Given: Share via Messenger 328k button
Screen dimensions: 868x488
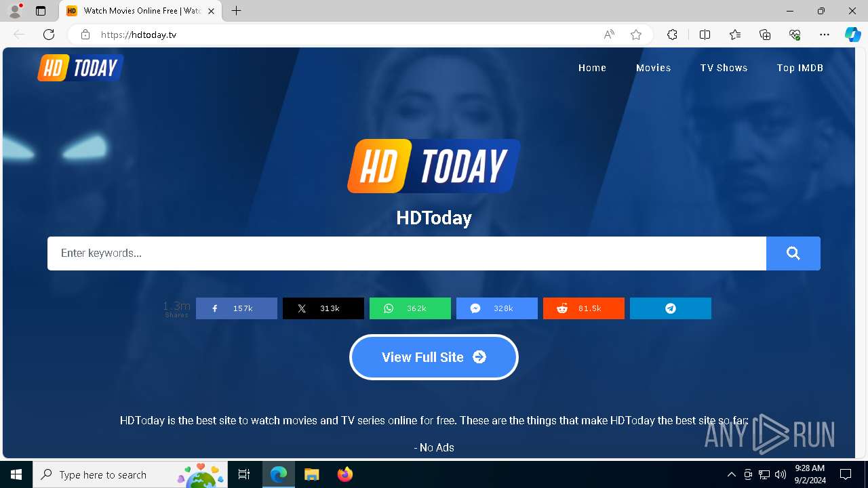Looking at the screenshot, I should 497,308.
